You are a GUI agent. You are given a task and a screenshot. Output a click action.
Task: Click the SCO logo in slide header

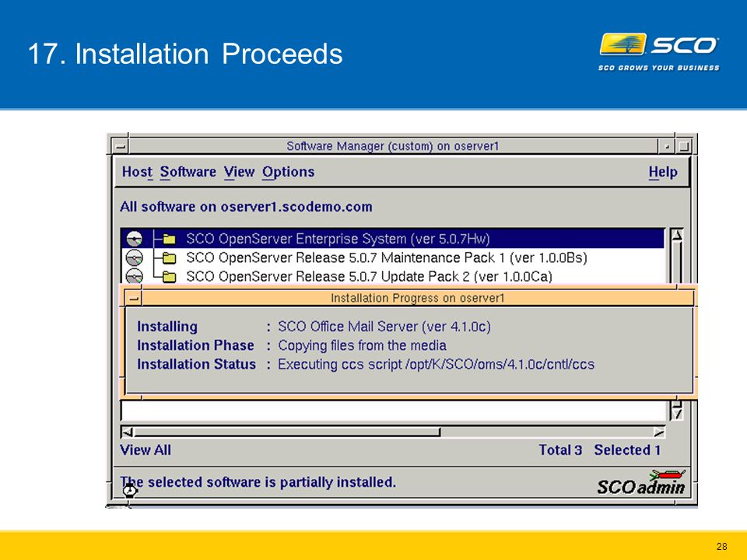[659, 52]
